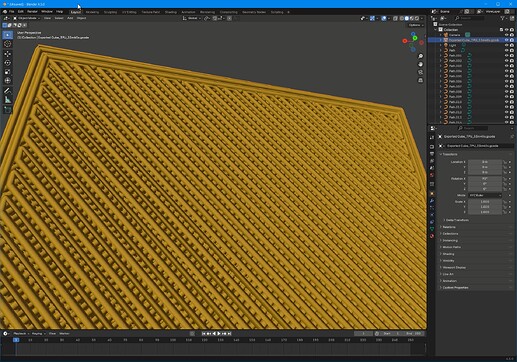
Task: Open viewport Options dropdown
Action: click(416, 25)
